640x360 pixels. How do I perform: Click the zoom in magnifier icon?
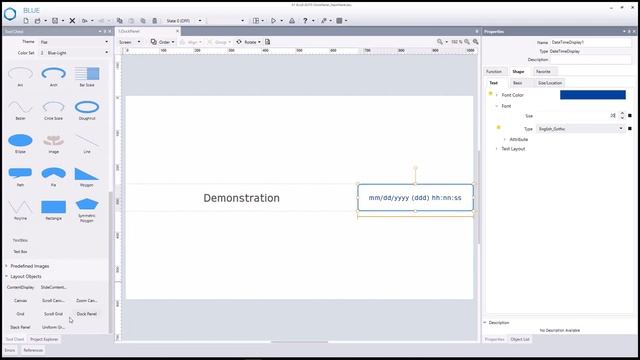click(476, 42)
